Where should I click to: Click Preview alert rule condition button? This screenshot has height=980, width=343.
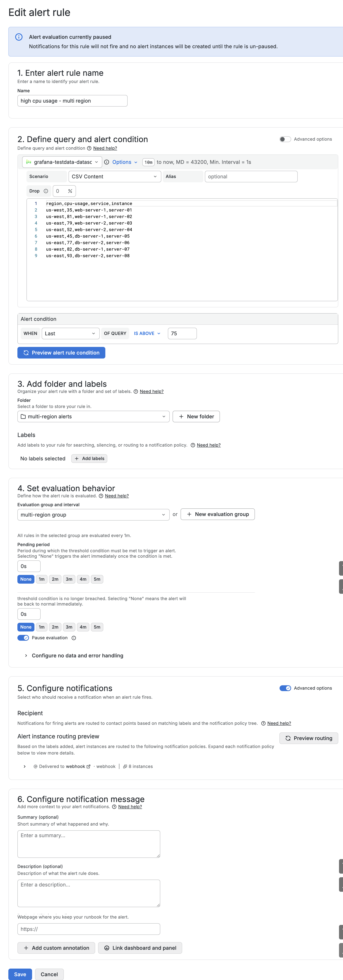click(x=61, y=353)
